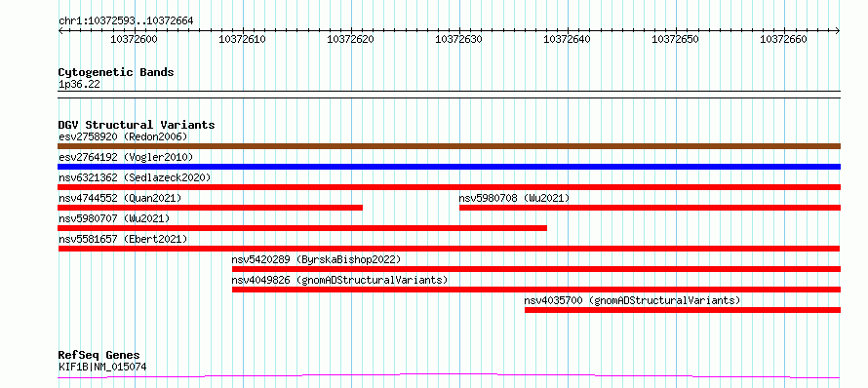Open the nsv5980707 (Wu2021) label

(x=114, y=218)
